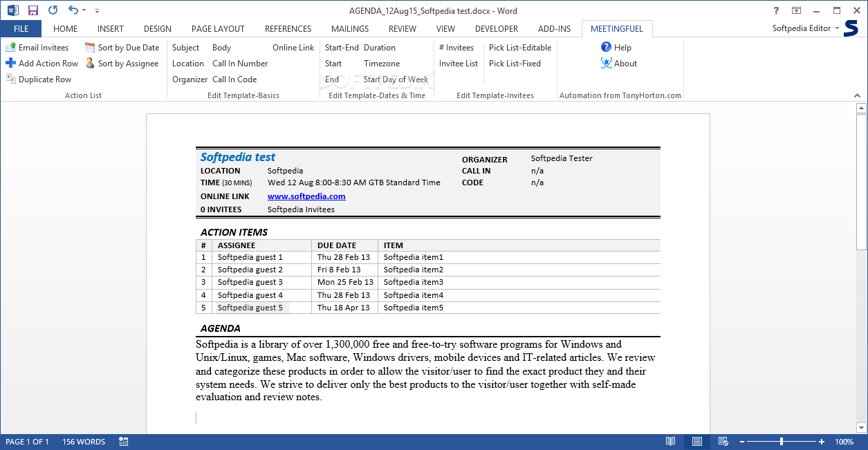Click the zoom slider handle
The width and height of the screenshot is (868, 450).
coord(782,442)
